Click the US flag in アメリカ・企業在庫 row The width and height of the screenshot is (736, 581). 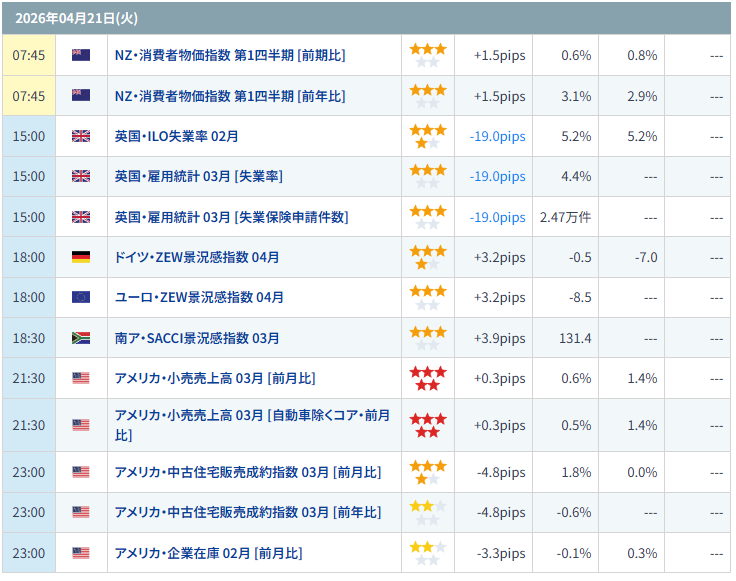pyautogui.click(x=81, y=553)
